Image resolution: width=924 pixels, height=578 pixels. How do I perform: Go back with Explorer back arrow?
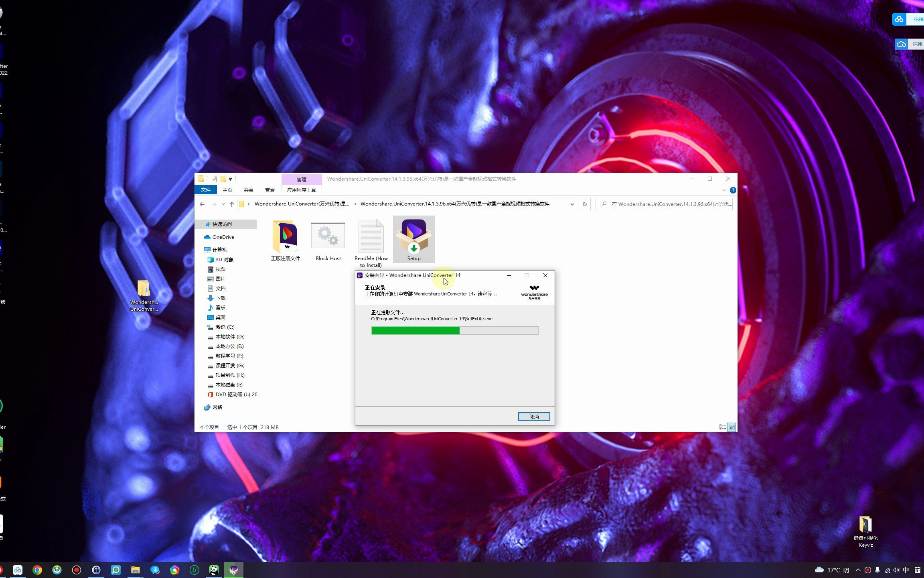[202, 204]
